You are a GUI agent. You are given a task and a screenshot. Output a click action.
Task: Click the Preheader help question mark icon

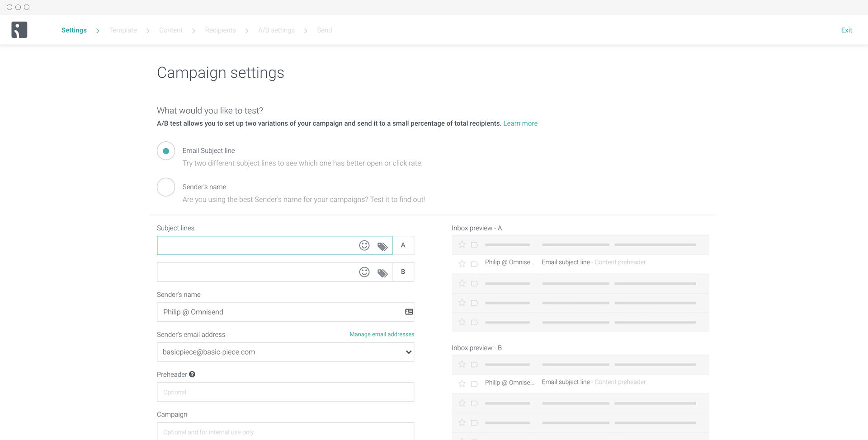pos(192,374)
